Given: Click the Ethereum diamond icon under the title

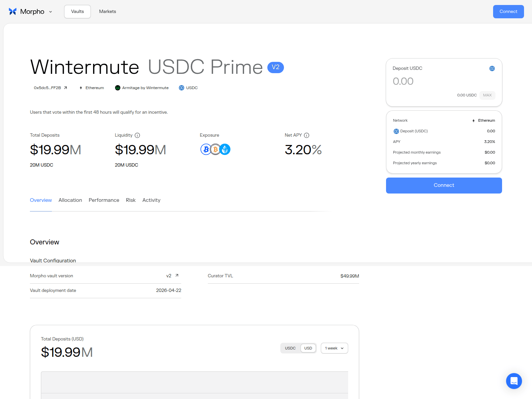Looking at the screenshot, I should pyautogui.click(x=81, y=88).
